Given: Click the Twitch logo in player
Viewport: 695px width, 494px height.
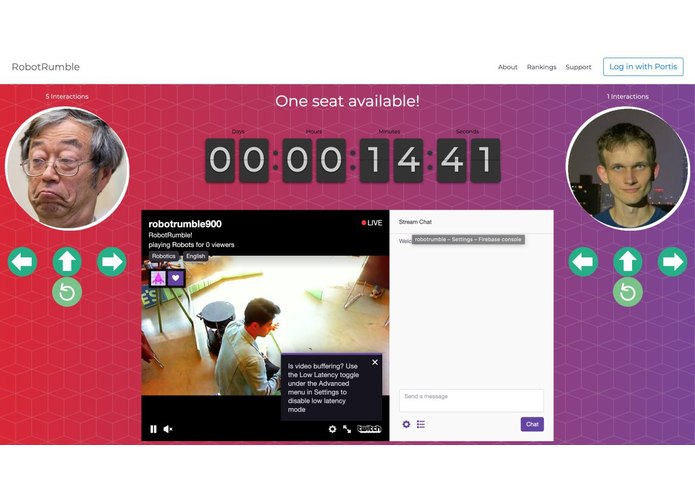Looking at the screenshot, I should 369,429.
